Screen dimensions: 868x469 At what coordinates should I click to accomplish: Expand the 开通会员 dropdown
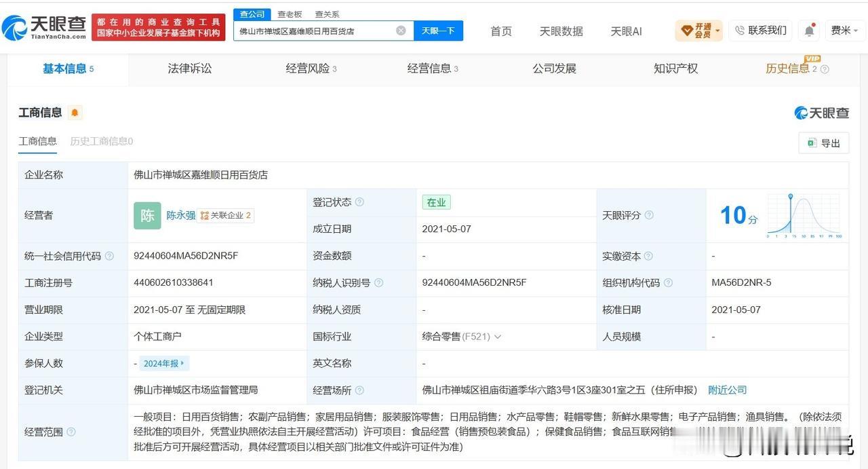(699, 31)
